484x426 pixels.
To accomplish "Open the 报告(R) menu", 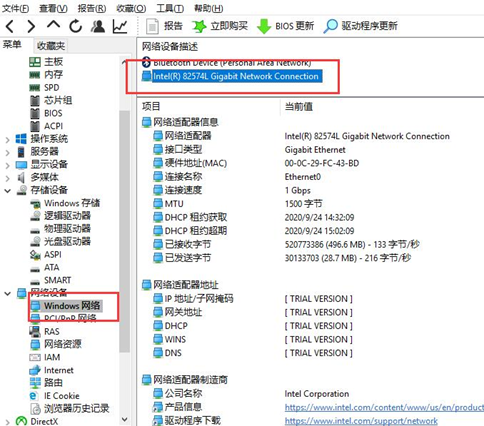I will (x=92, y=8).
